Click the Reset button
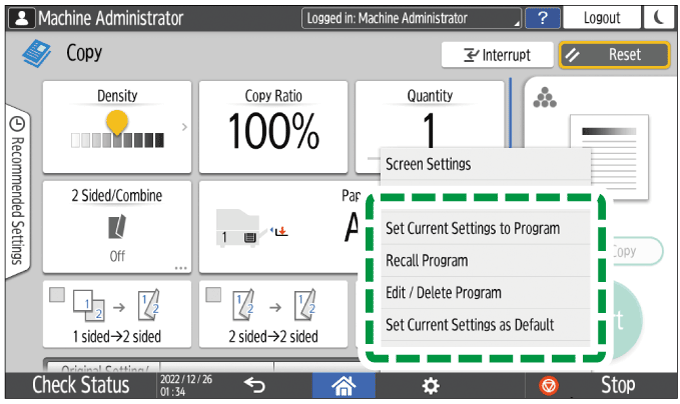 point(613,55)
